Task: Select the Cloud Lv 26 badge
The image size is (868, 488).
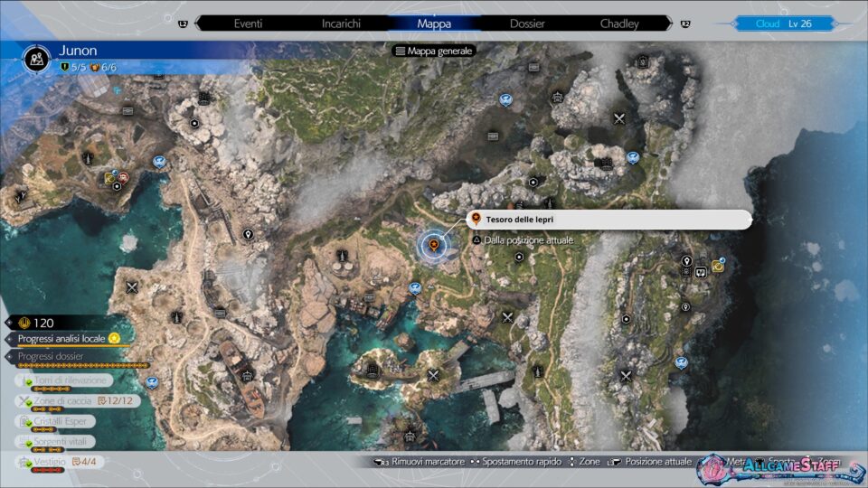Action: 783,23
